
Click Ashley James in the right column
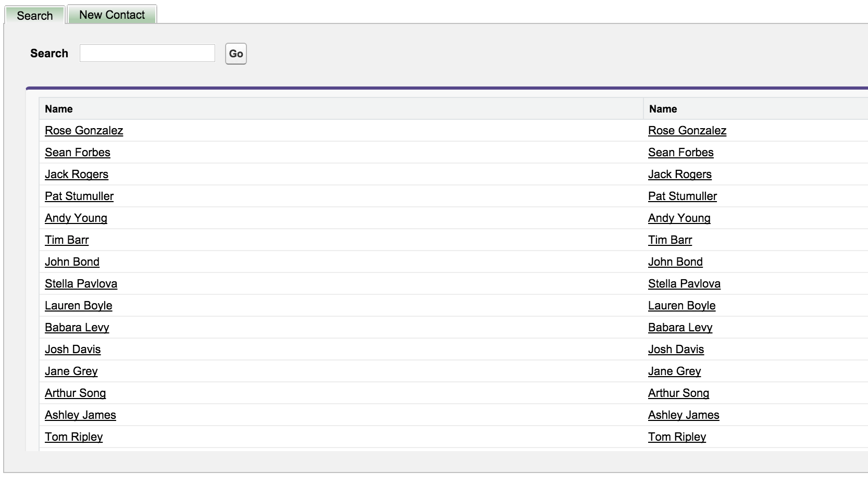click(684, 415)
